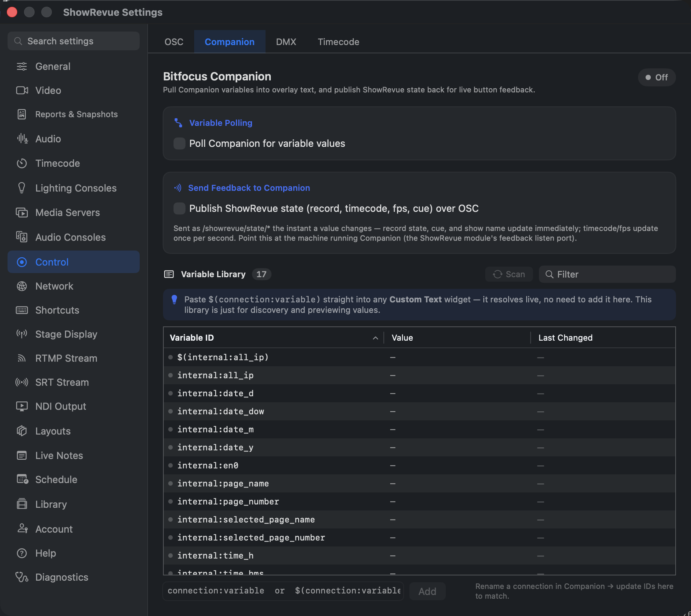Click the Timecode clock icon in sidebar
The height and width of the screenshot is (616, 691).
[22, 163]
